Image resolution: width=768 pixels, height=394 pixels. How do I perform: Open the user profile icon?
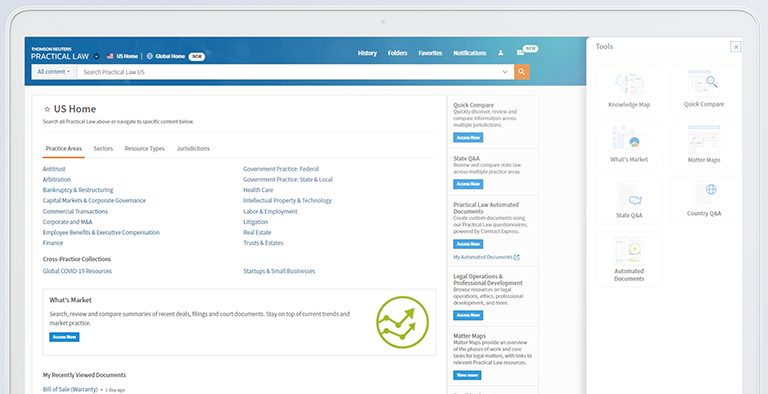click(x=501, y=53)
